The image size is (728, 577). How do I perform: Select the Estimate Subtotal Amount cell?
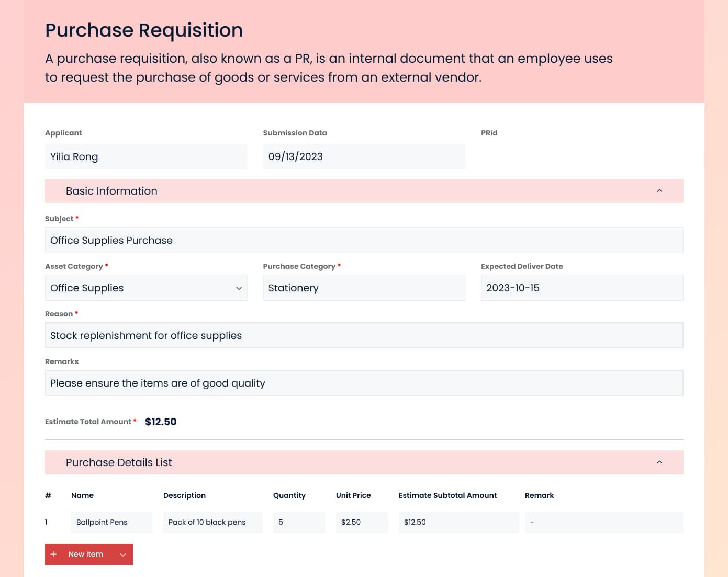458,522
